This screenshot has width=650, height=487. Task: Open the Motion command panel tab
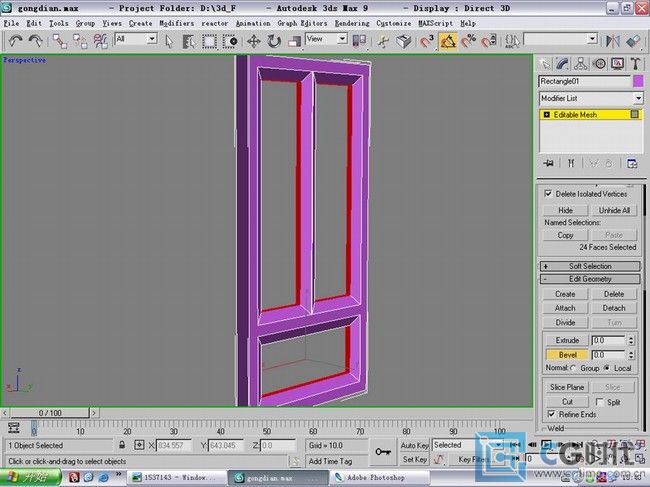[599, 64]
